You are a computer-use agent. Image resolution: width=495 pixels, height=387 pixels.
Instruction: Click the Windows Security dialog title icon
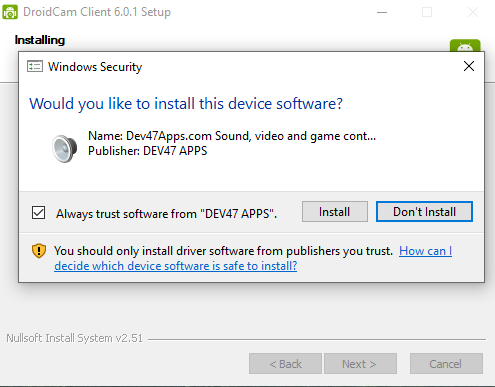tap(35, 66)
